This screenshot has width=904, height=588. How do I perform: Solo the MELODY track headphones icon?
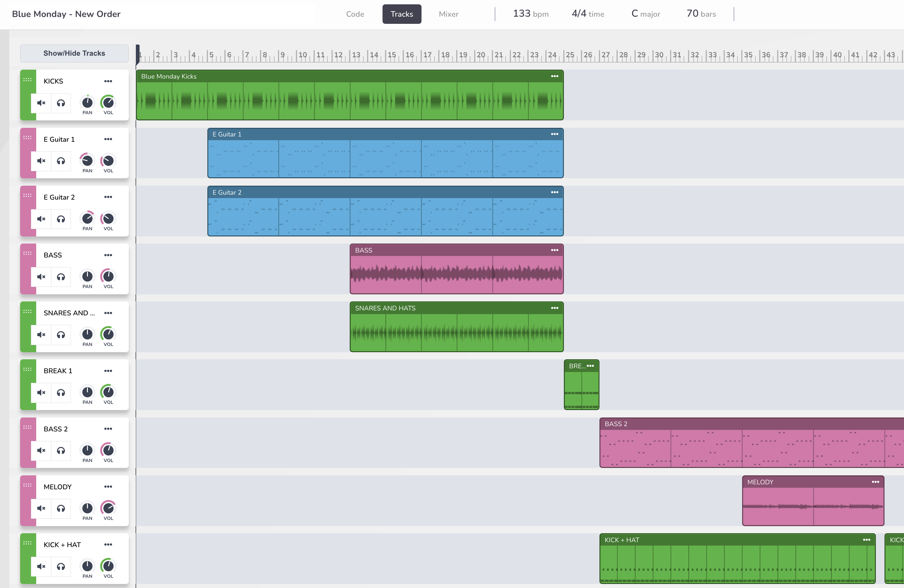click(61, 508)
